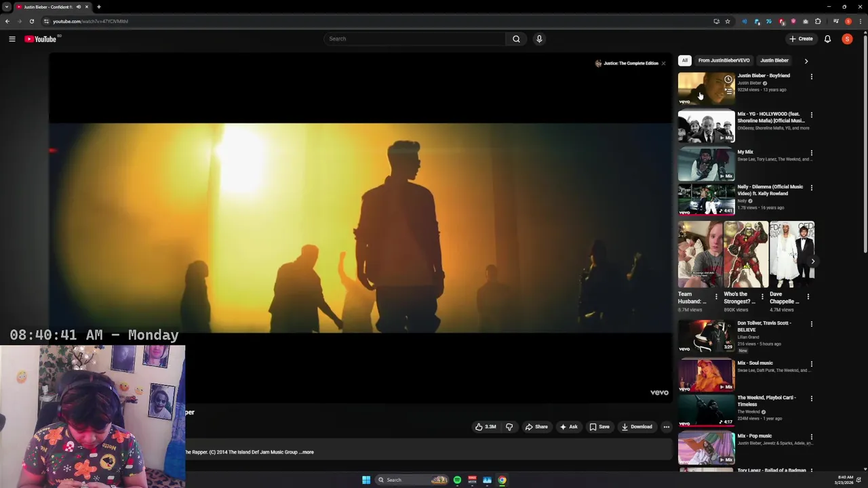This screenshot has height=488, width=868.
Task: Click the Who's the Strongest short thumbnail
Action: [746, 255]
